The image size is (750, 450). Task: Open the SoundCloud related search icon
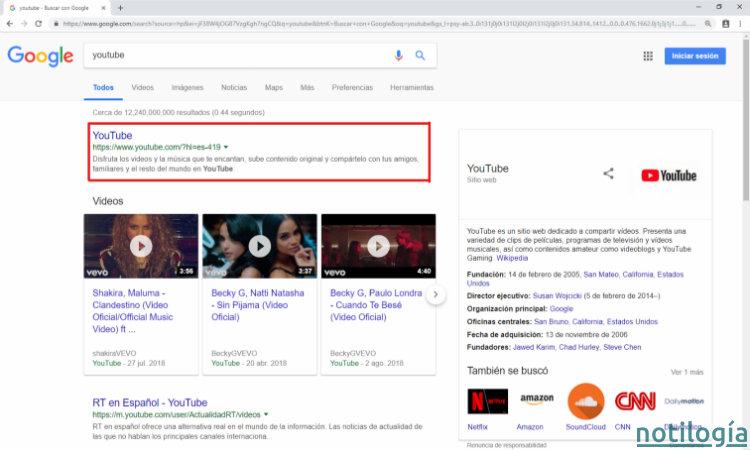(585, 401)
